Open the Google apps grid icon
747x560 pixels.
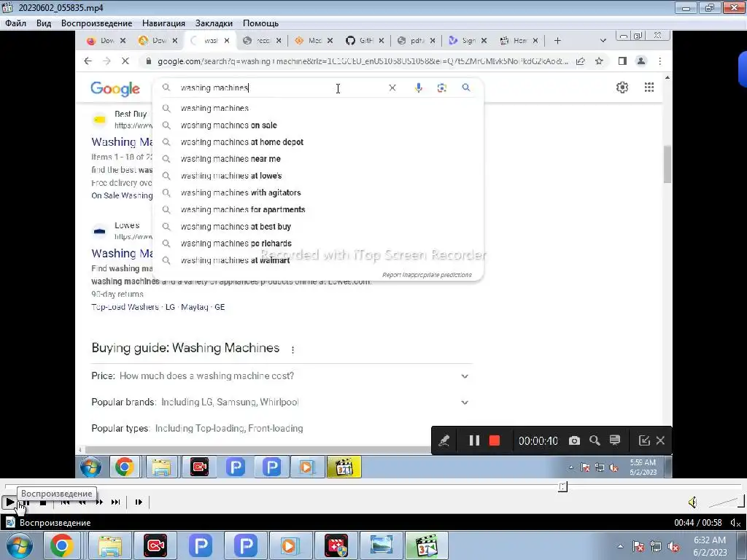(x=649, y=87)
